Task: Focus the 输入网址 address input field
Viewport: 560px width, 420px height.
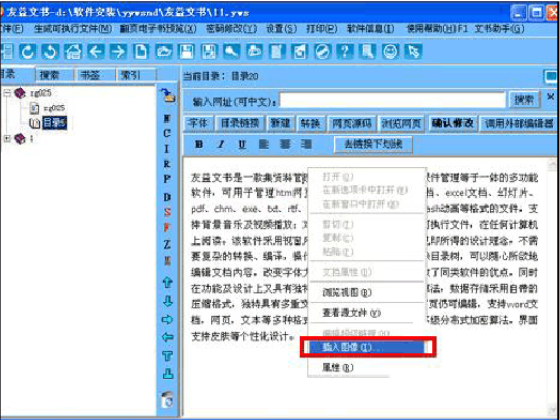Action: click(392, 100)
